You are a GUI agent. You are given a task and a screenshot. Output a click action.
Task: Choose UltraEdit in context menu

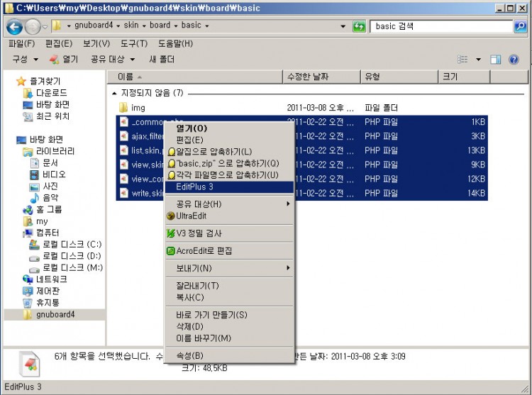pyautogui.click(x=229, y=216)
